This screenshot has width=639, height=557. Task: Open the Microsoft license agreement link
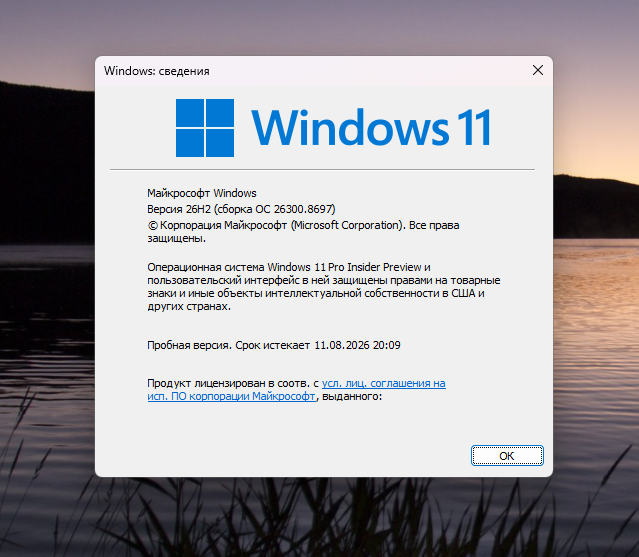tap(296, 390)
